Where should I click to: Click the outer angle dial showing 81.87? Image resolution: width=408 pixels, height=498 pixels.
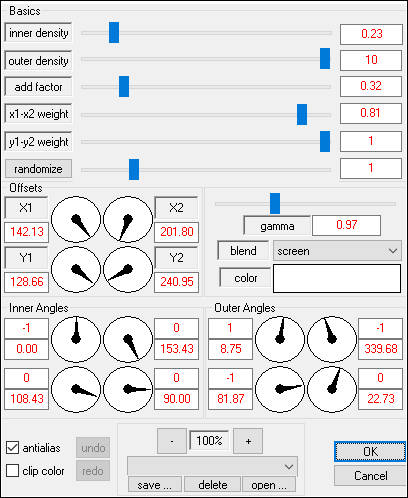point(280,389)
